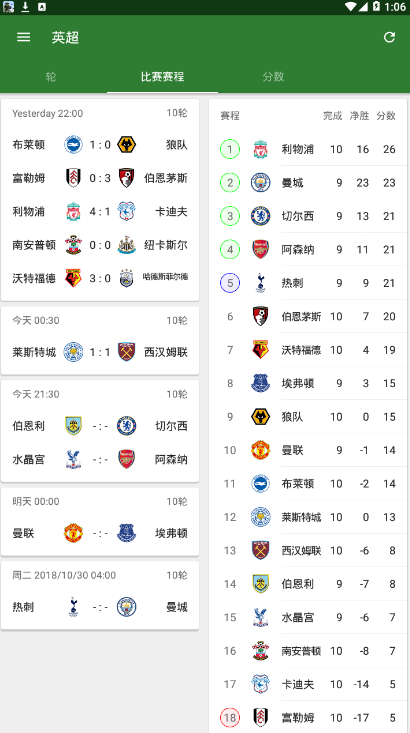The image size is (410, 733).
Task: Open 曼联 team row in standings
Action: 309,450
